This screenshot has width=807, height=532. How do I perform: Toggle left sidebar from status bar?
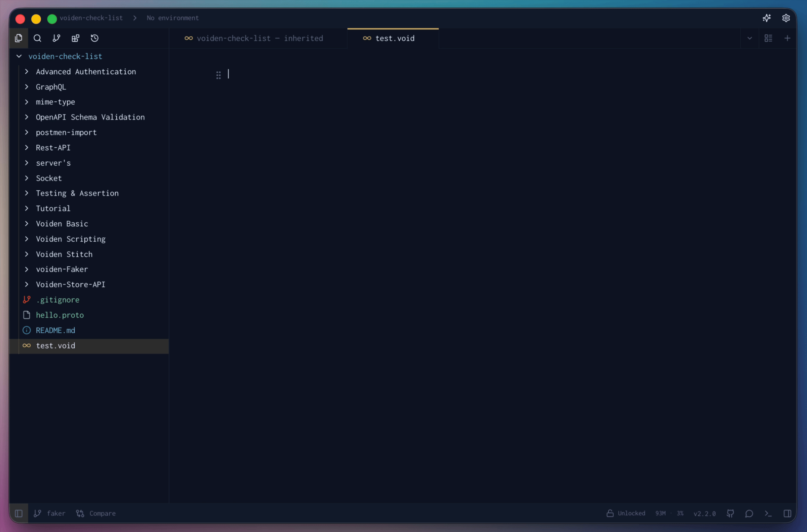[19, 513]
